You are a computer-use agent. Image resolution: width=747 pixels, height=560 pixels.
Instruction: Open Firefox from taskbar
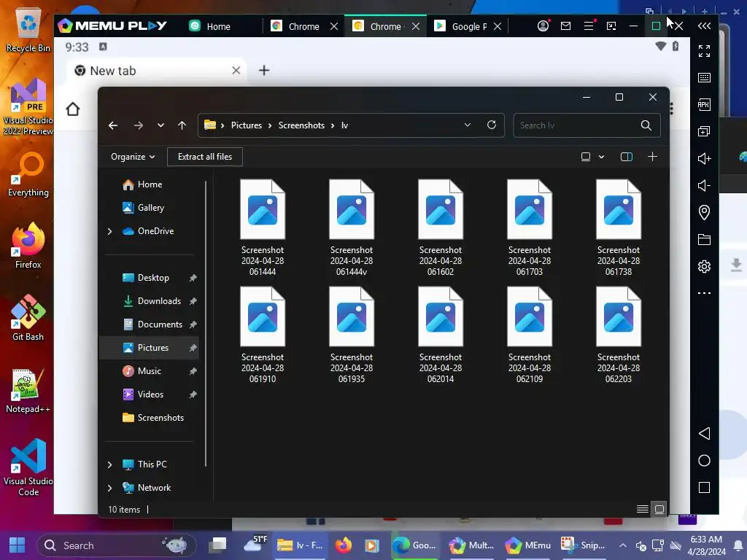point(343,545)
